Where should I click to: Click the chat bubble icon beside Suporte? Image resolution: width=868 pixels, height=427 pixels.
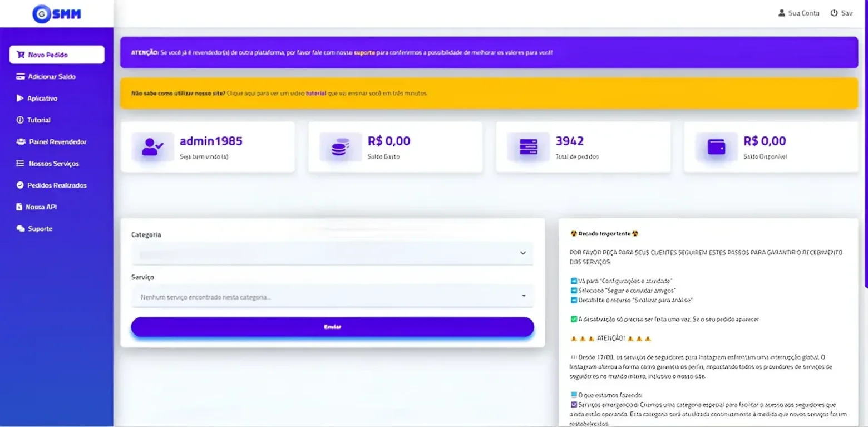(21, 229)
